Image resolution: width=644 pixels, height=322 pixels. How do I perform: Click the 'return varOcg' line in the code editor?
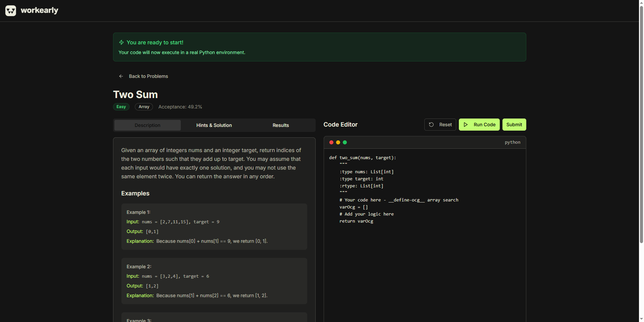[356, 221]
